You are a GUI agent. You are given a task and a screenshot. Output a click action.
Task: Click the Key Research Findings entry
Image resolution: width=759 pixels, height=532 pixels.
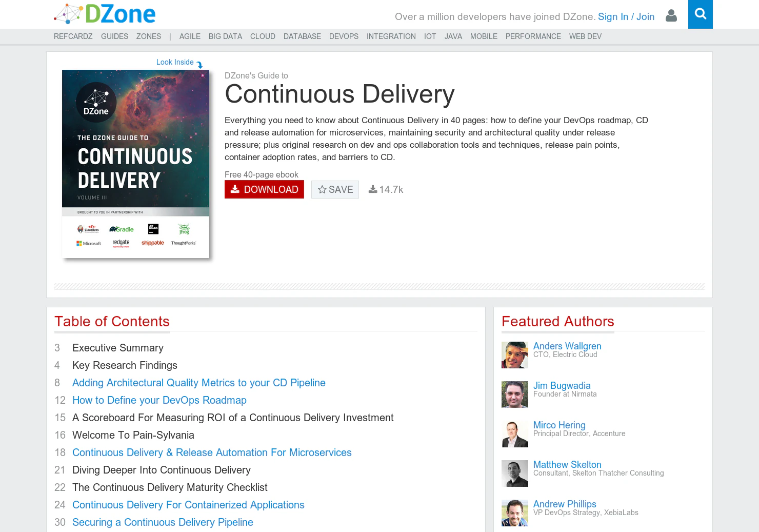click(x=125, y=365)
